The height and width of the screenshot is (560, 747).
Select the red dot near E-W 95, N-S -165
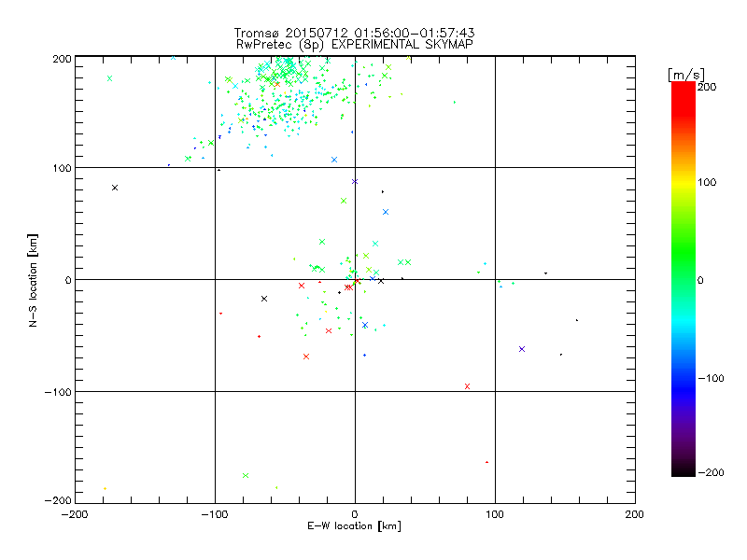coord(486,462)
